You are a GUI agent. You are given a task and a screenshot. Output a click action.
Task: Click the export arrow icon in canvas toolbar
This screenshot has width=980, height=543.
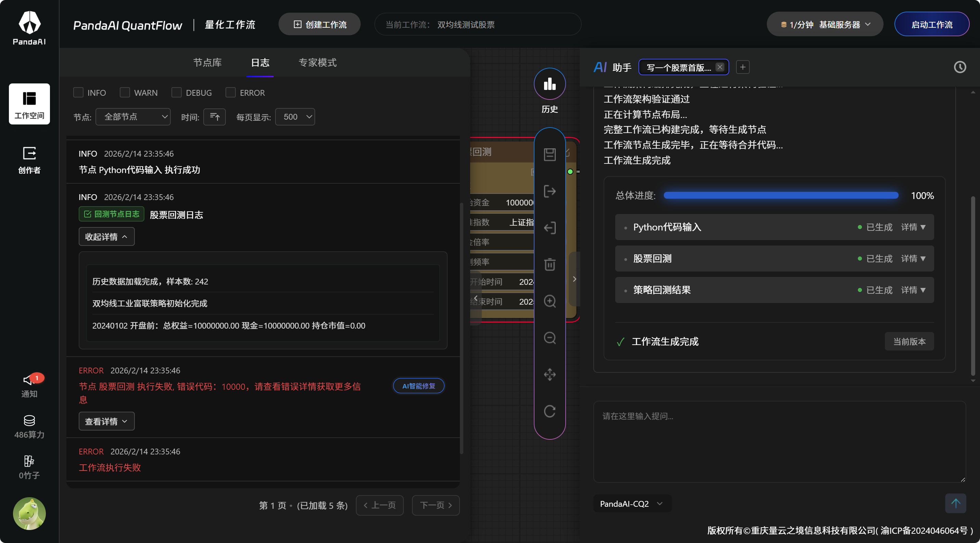(550, 191)
